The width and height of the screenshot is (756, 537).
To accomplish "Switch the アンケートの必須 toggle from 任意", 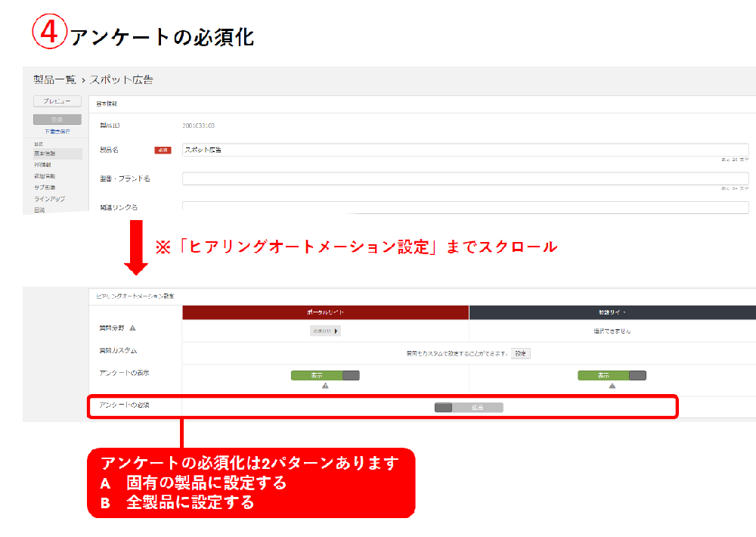I will click(x=469, y=408).
